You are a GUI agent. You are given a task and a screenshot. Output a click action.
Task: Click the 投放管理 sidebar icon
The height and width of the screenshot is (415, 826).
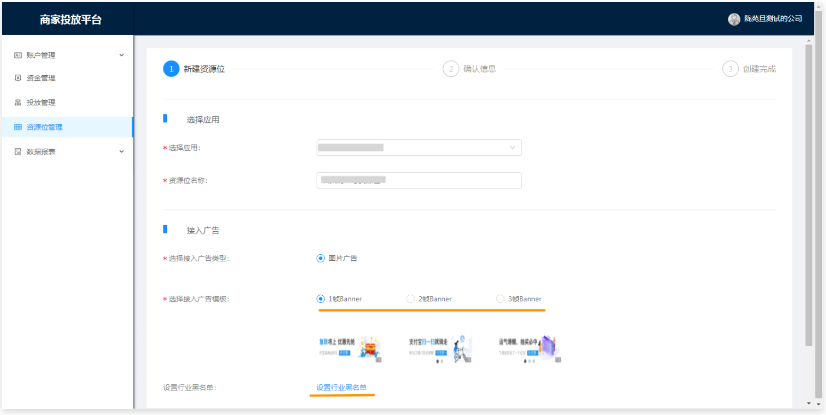tap(17, 102)
